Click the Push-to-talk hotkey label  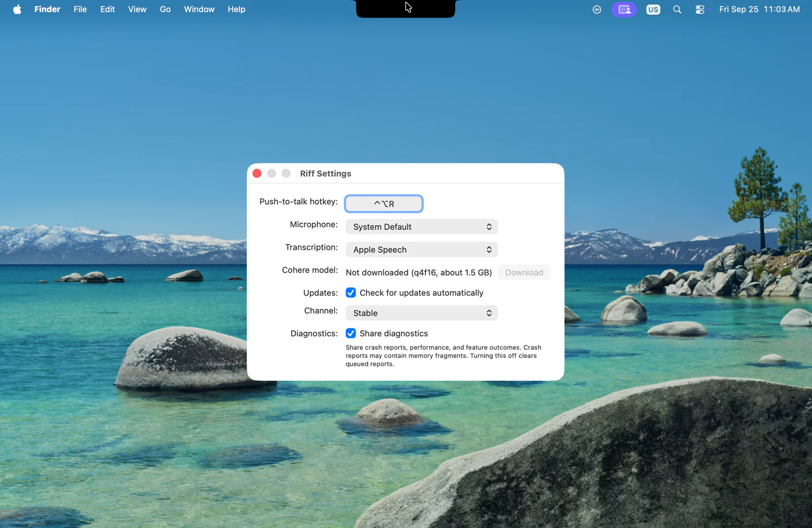298,202
